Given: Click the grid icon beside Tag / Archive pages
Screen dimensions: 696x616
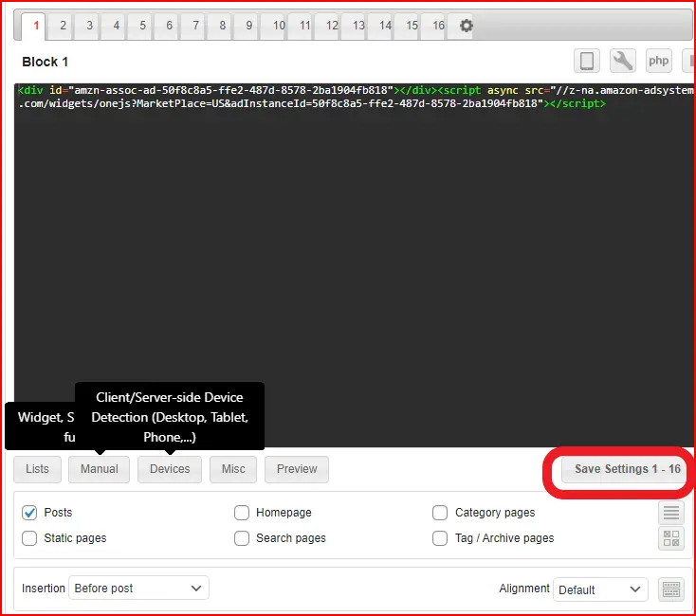Looking at the screenshot, I should (670, 538).
